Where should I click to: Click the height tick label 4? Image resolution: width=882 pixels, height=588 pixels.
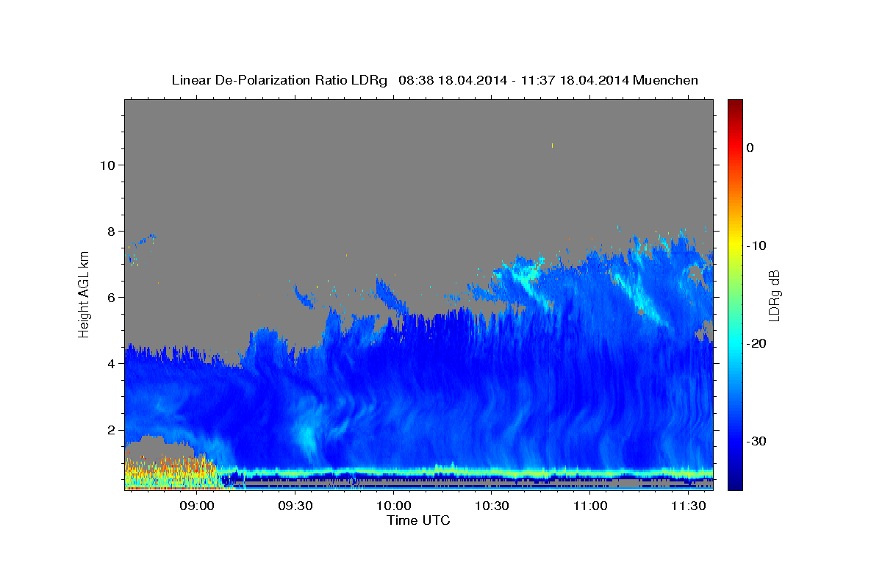coord(112,364)
